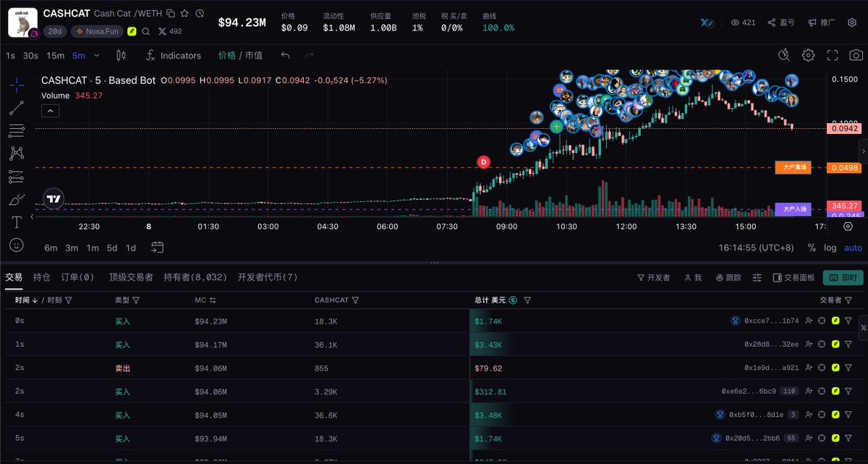This screenshot has height=464, width=868.
Task: Click the magnifier search icon by Noxa.Fun
Action: pyautogui.click(x=146, y=31)
